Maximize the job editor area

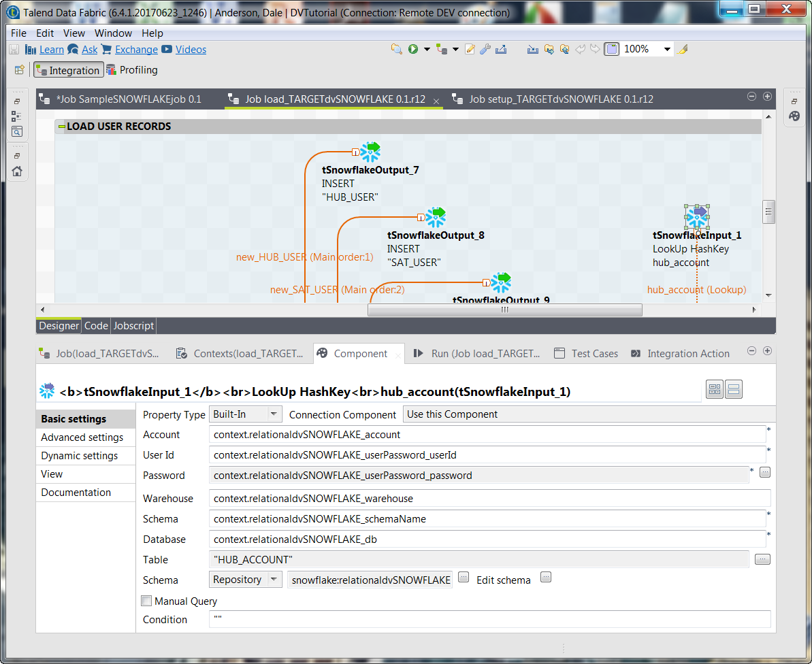click(x=768, y=96)
